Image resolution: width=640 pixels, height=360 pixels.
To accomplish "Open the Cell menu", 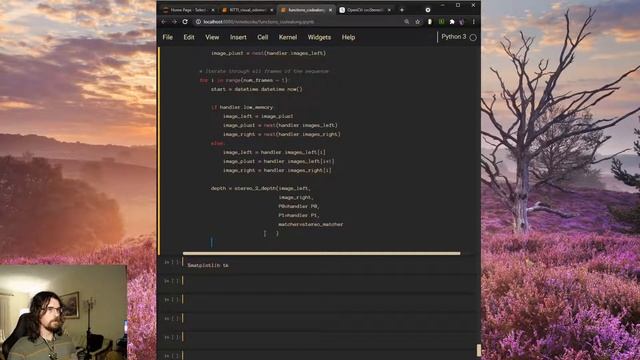I will click(x=262, y=37).
